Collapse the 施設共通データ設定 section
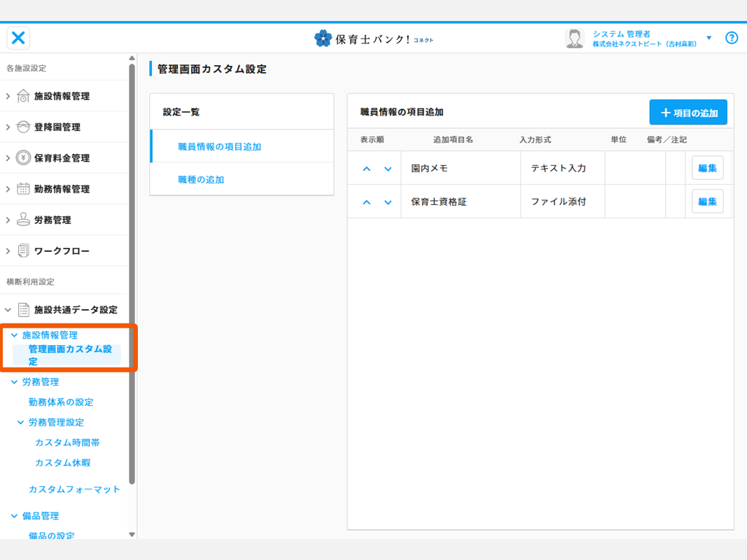The width and height of the screenshot is (747, 560). (x=8, y=309)
